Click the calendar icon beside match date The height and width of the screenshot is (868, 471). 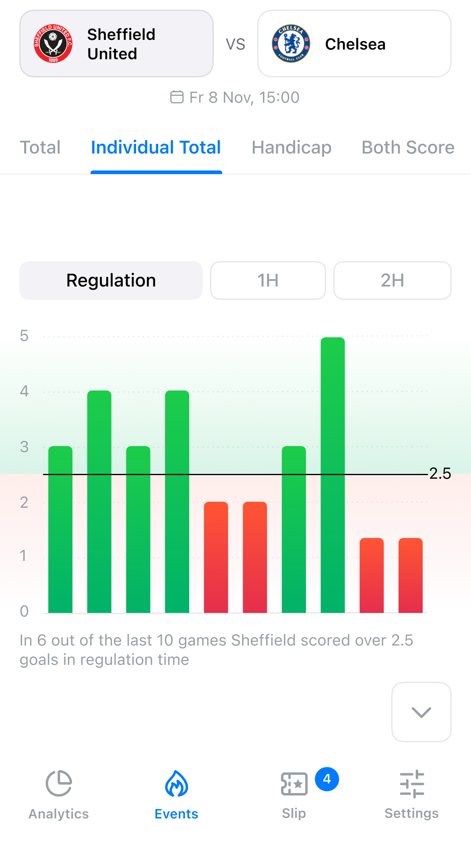[177, 97]
